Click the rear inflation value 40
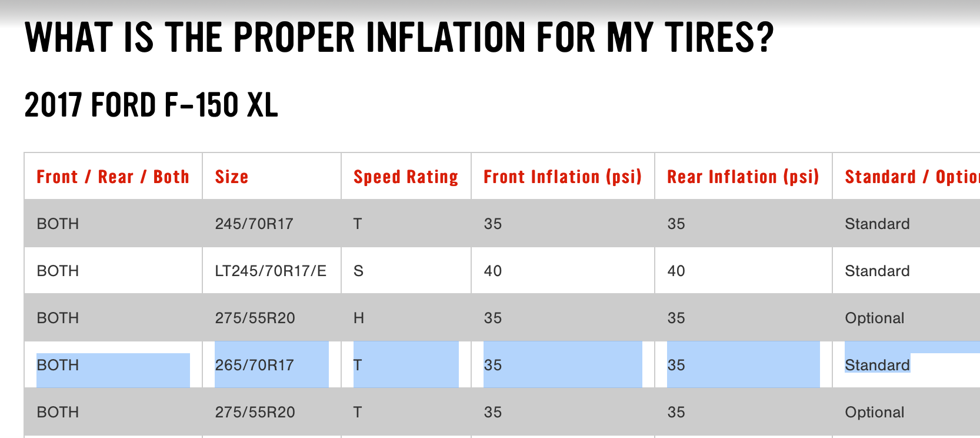Viewport: 980px width, 438px height. click(676, 271)
